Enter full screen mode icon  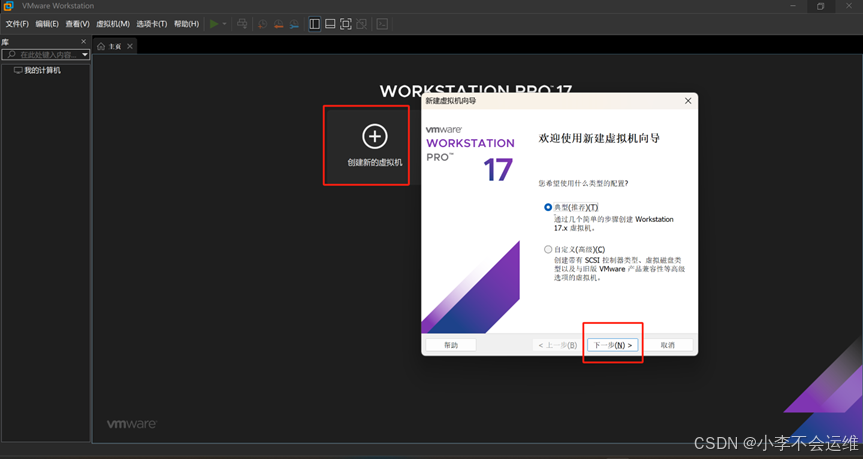coord(346,24)
